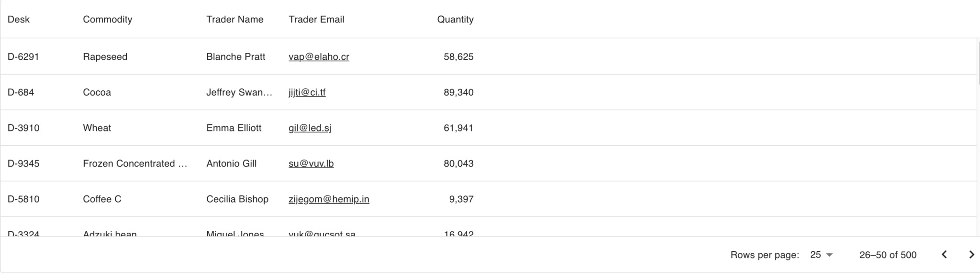Click the gil@led.sj email link

pyautogui.click(x=310, y=128)
